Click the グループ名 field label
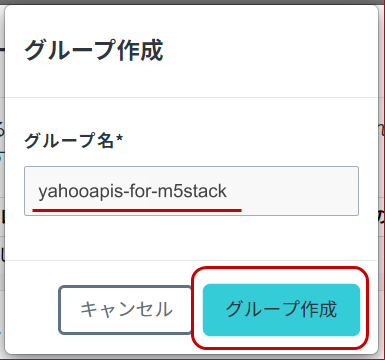Screen dimensions: 385x360 pyautogui.click(x=69, y=140)
